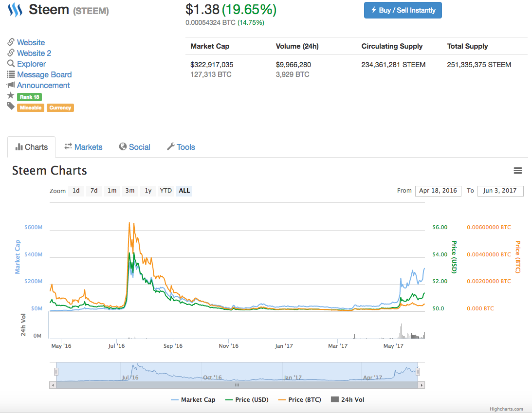This screenshot has height=413, width=532.
Task: Click the 0.00054324 BTC price text
Action: tap(210, 22)
